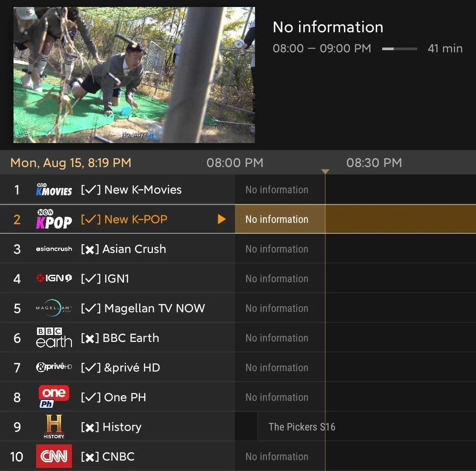Toggle the checkmark on One PH
This screenshot has width=476, height=471.
(91, 397)
